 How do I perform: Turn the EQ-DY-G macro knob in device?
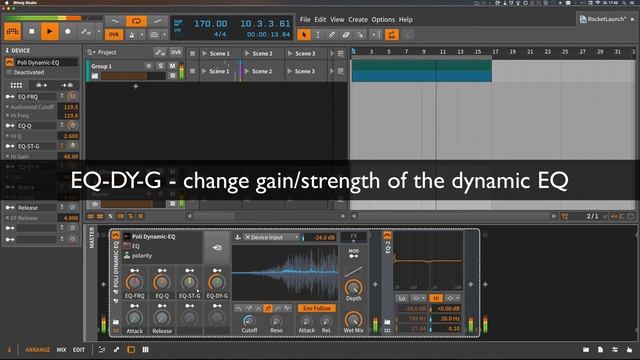[x=217, y=282]
